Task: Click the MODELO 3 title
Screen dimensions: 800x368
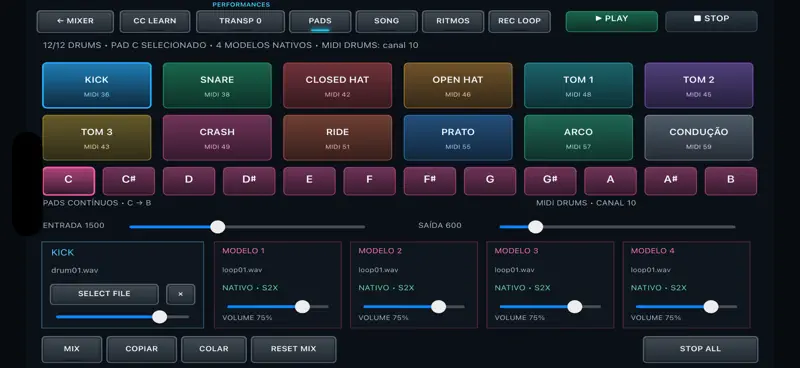Action: point(516,251)
